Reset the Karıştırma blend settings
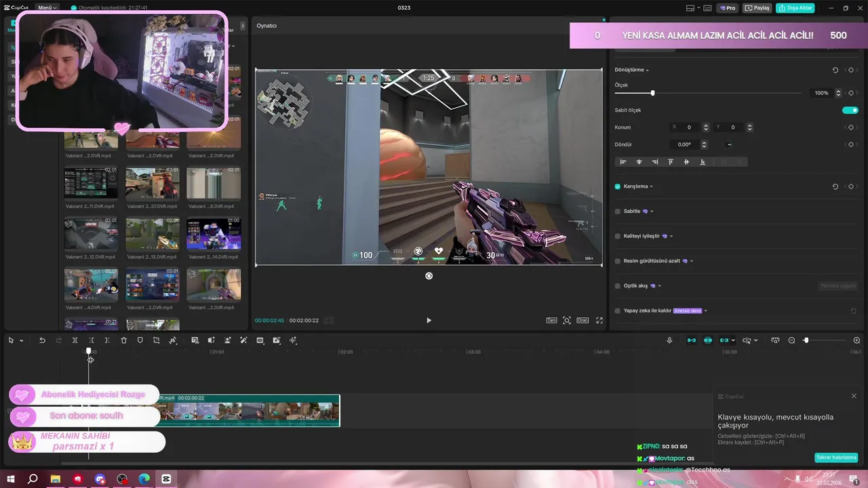The height and width of the screenshot is (488, 868). coord(835,186)
